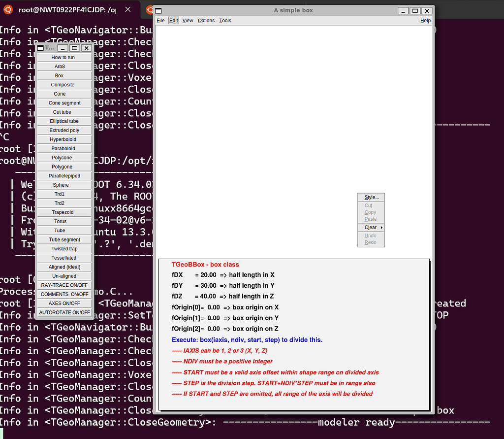Open the Twisted trap shape demo
The width and height of the screenshot is (504, 439).
[63, 248]
